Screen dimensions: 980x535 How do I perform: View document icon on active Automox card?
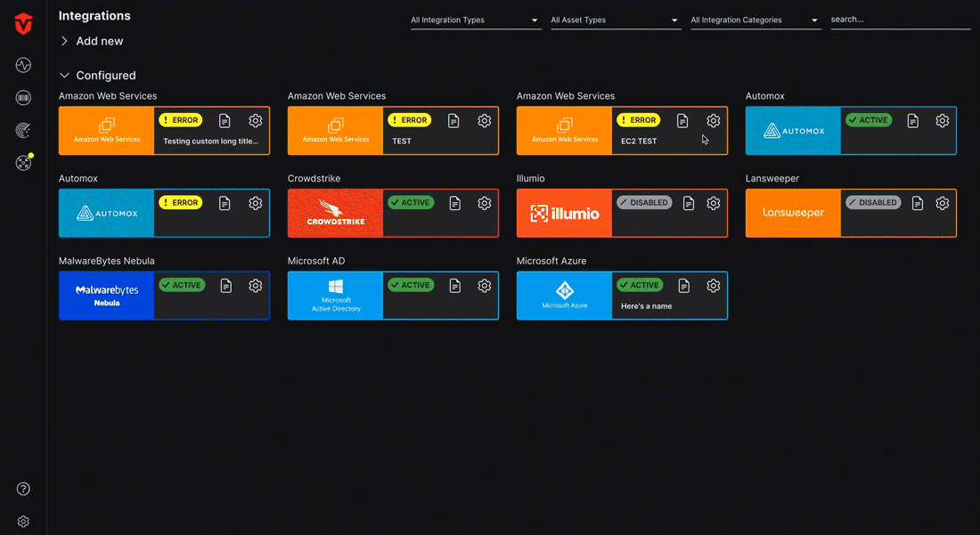click(x=913, y=120)
